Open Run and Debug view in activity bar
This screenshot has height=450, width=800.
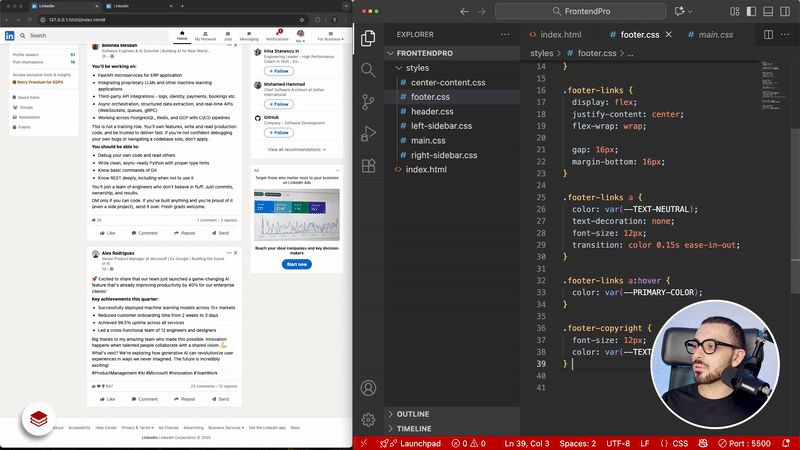[368, 136]
